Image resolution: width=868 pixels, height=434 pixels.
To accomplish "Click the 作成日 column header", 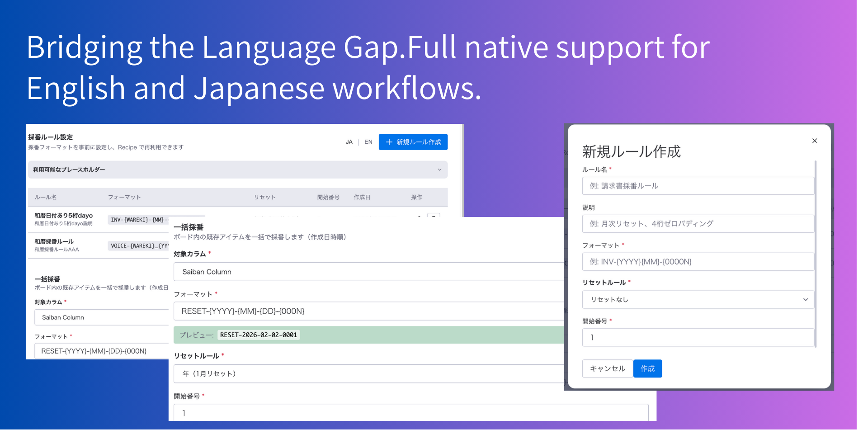I will [x=362, y=198].
